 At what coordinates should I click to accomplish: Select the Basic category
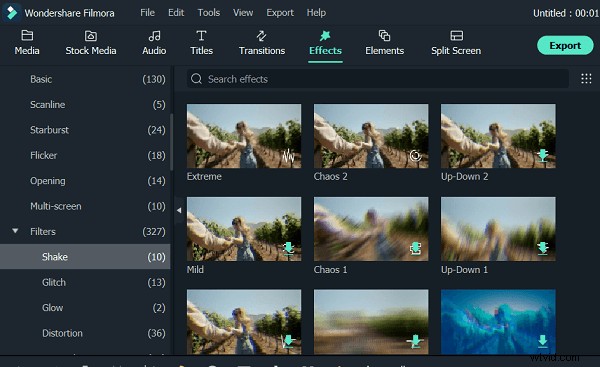point(85,79)
